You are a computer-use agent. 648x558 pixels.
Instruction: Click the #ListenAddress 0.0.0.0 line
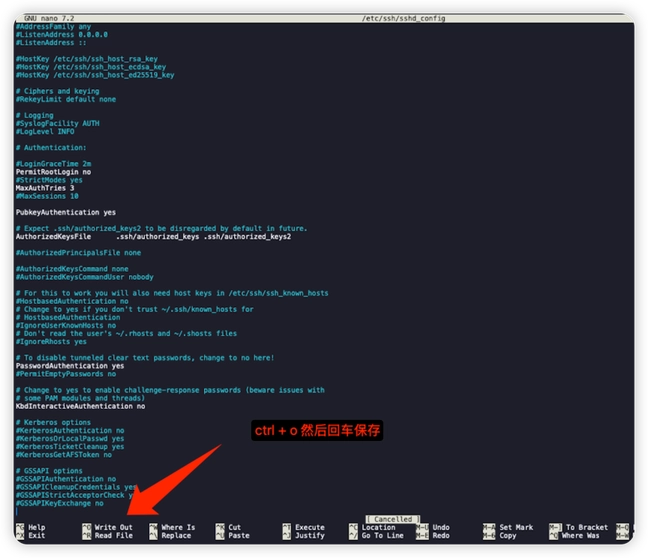click(x=62, y=35)
